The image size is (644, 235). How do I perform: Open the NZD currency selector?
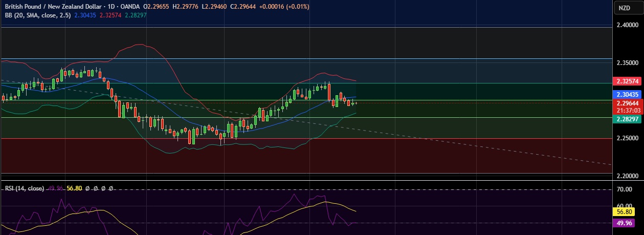(x=625, y=8)
